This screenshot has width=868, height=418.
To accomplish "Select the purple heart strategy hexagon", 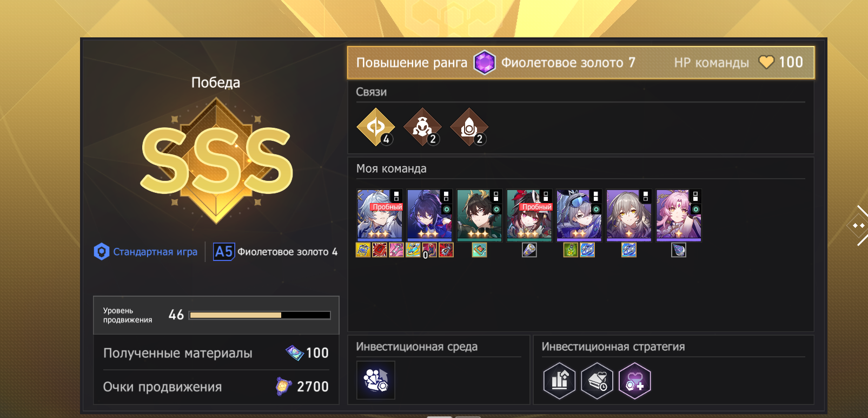I will (x=635, y=381).
